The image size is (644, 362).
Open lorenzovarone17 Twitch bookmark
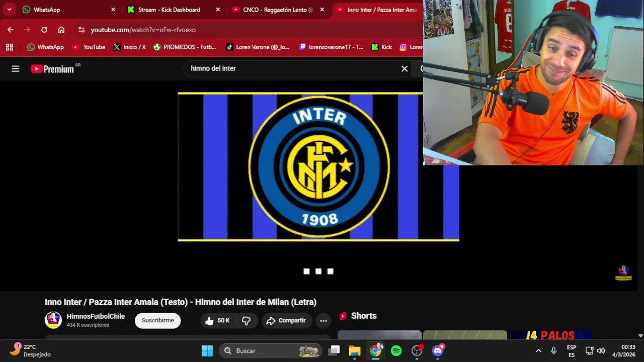[331, 47]
